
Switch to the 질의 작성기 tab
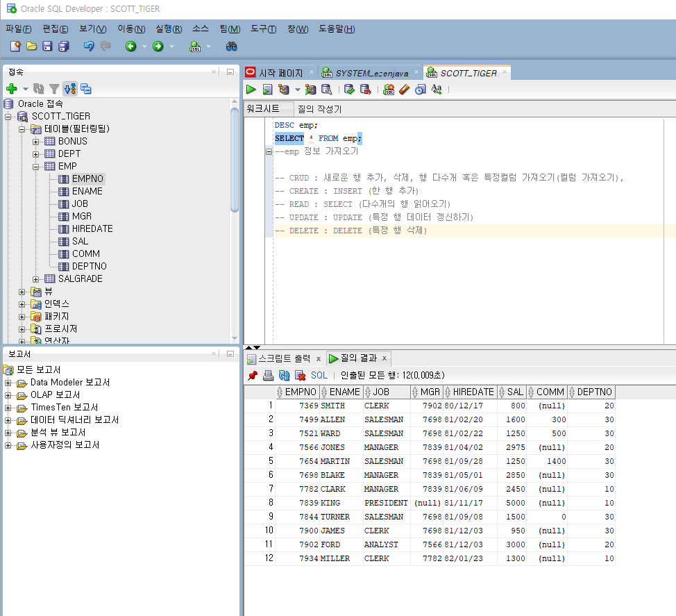coord(319,109)
